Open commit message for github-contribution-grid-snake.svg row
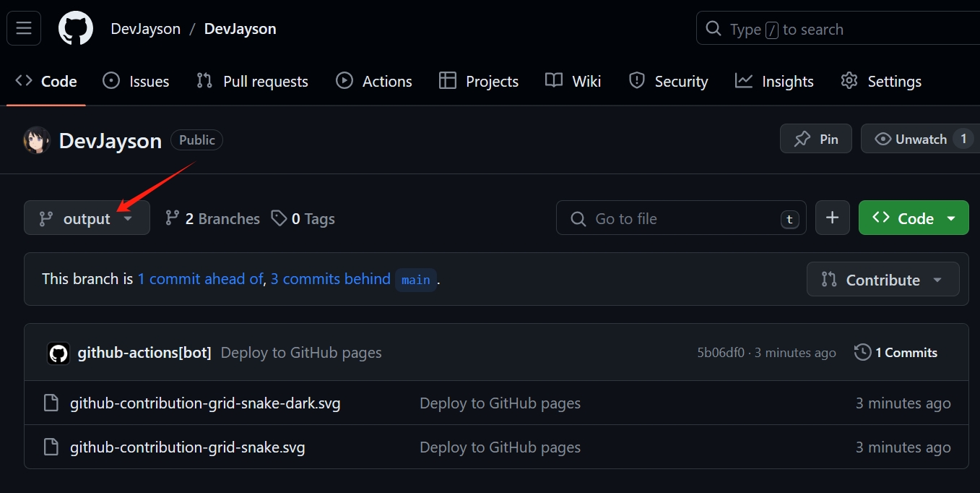 click(x=500, y=447)
